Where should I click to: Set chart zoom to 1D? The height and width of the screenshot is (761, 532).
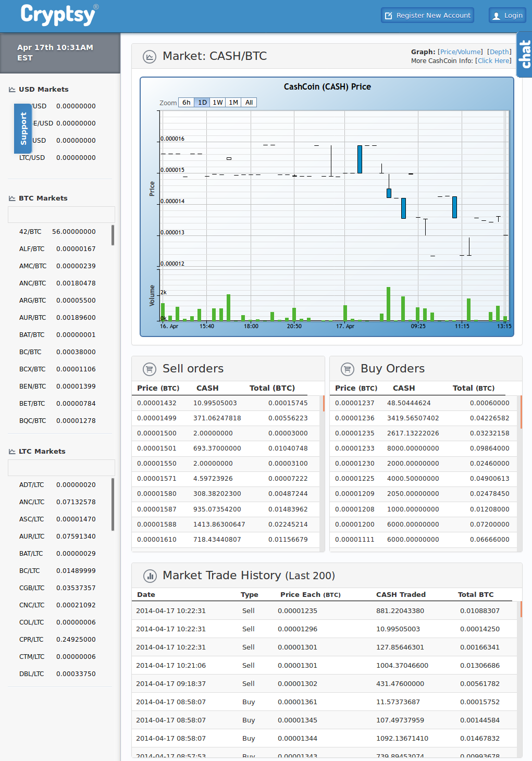202,103
